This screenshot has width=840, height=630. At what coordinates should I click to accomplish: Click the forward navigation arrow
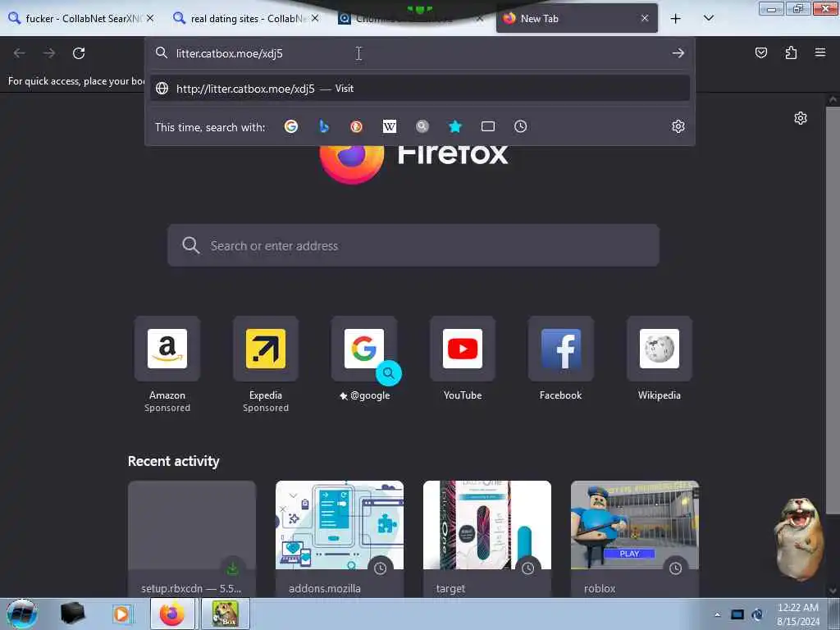point(49,53)
